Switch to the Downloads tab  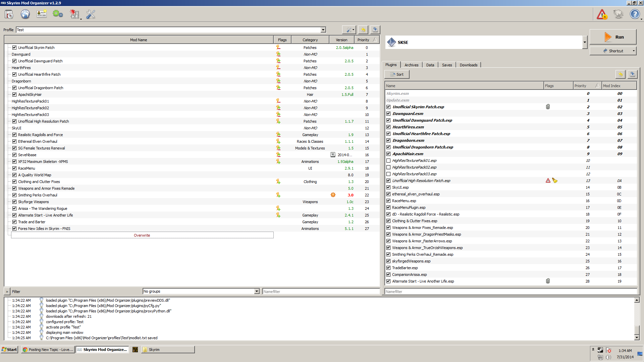click(468, 65)
